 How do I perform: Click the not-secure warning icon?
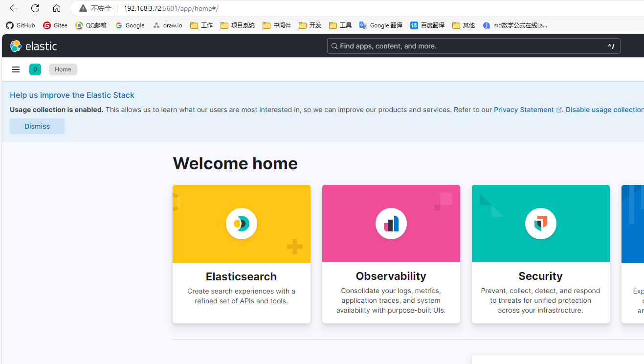click(83, 8)
